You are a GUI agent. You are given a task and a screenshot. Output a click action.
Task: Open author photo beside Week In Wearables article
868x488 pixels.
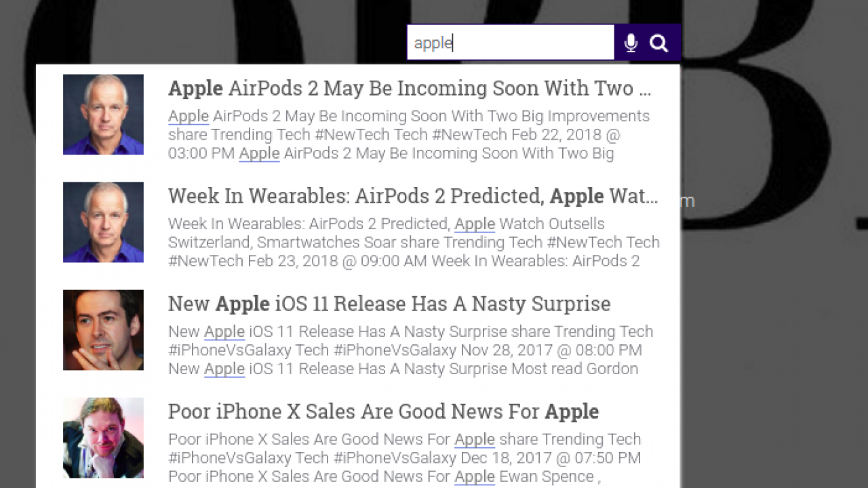[x=103, y=222]
